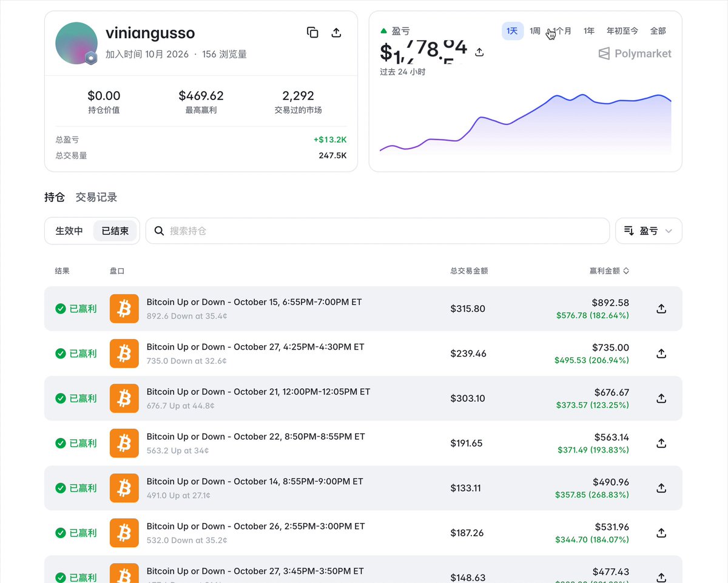Screen dimensions: 728x583
Task: Select the 1个月 time range
Action: click(x=562, y=31)
